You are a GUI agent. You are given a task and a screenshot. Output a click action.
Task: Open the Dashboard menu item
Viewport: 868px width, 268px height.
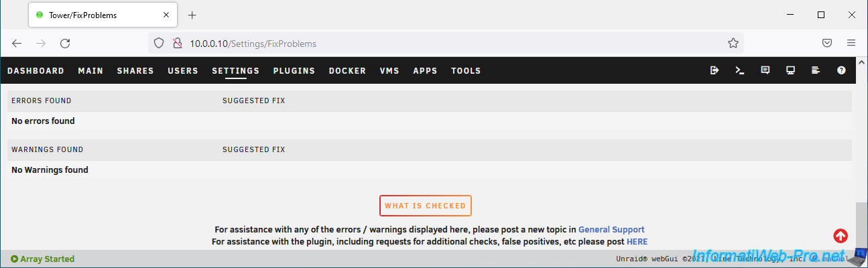point(36,70)
